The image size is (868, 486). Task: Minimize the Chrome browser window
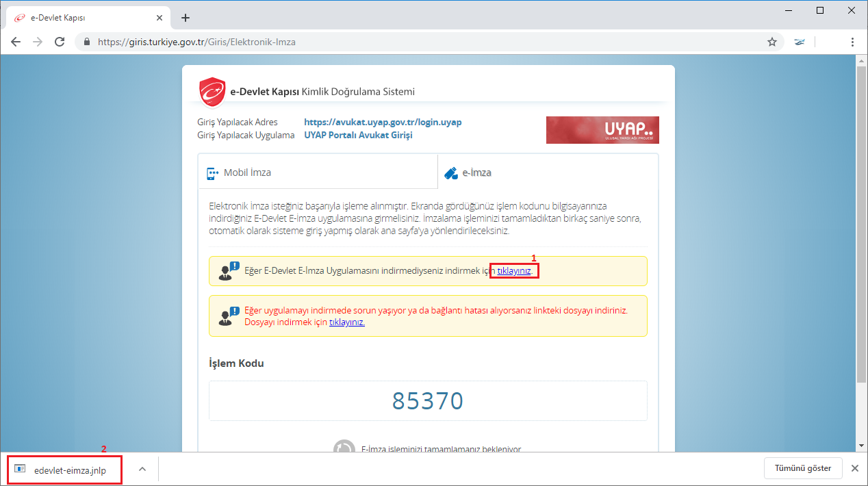click(x=789, y=10)
